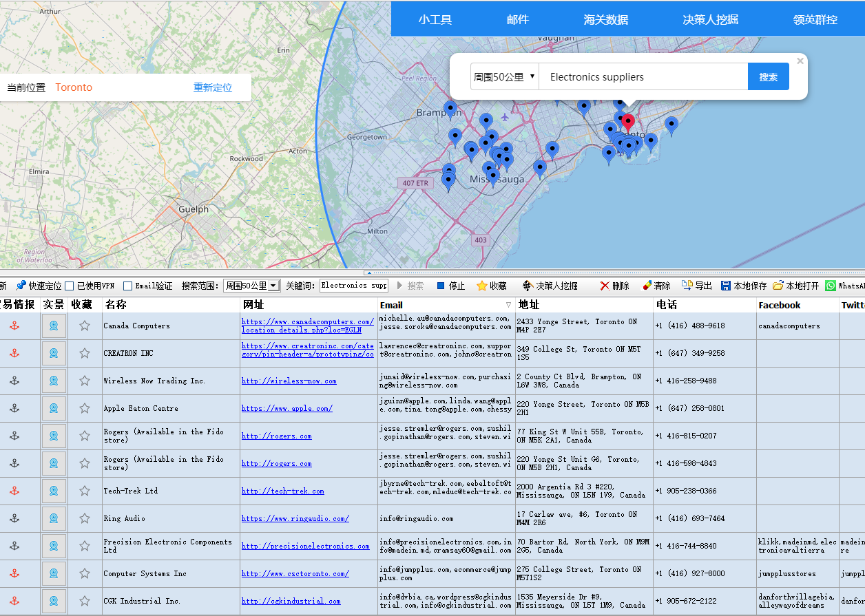Open the 小工具 menu
The width and height of the screenshot is (865, 616).
pyautogui.click(x=435, y=19)
